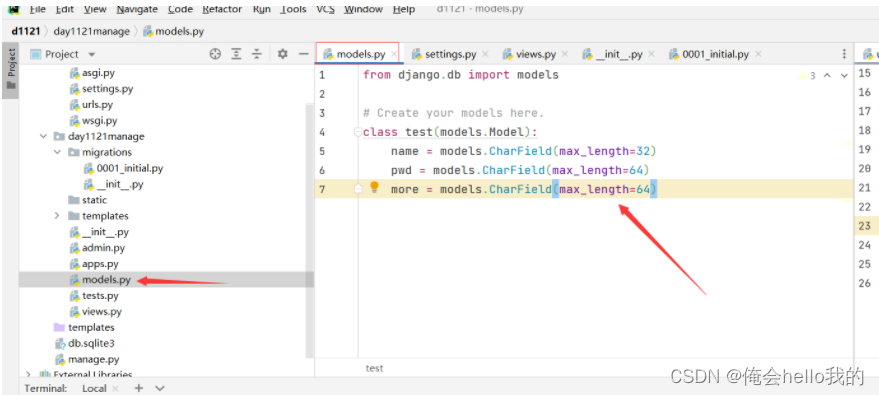Select the Local terminal tab
Viewport: 879px width, 395px height.
pyautogui.click(x=94, y=388)
